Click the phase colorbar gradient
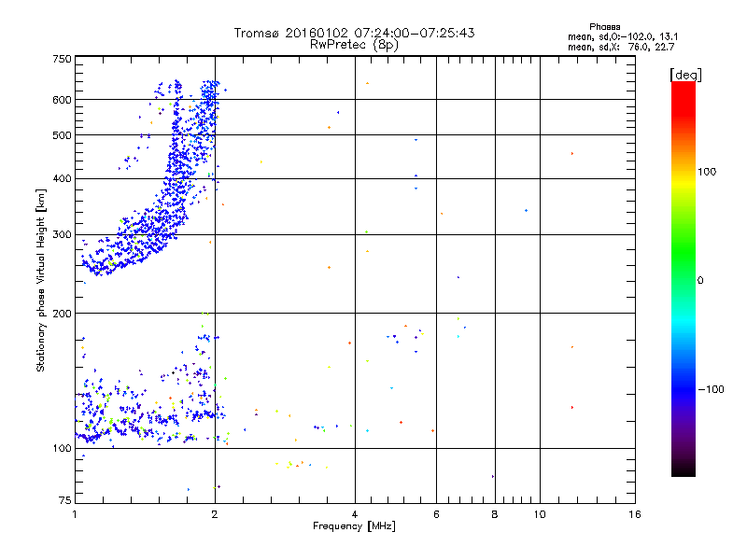 (684, 279)
